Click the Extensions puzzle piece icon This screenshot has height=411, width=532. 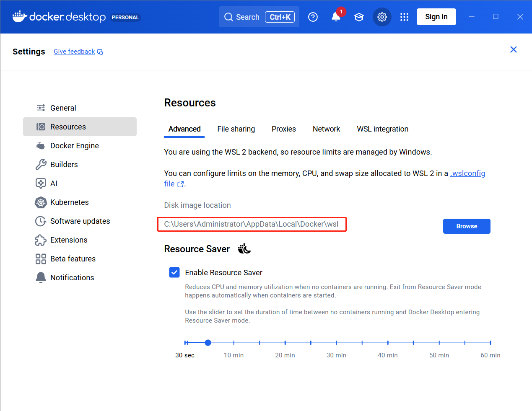click(41, 240)
